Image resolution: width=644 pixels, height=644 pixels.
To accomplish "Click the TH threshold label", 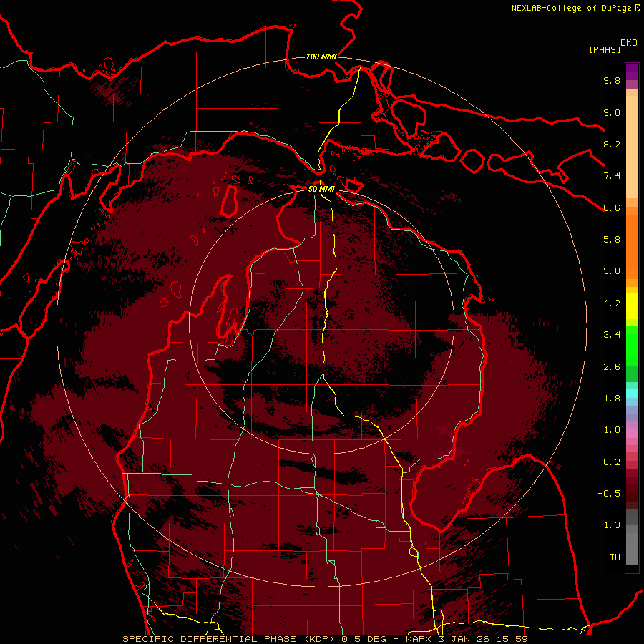I will point(615,557).
